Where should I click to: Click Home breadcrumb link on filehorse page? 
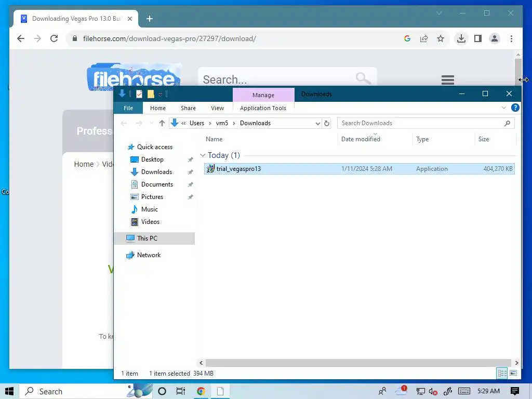point(84,164)
